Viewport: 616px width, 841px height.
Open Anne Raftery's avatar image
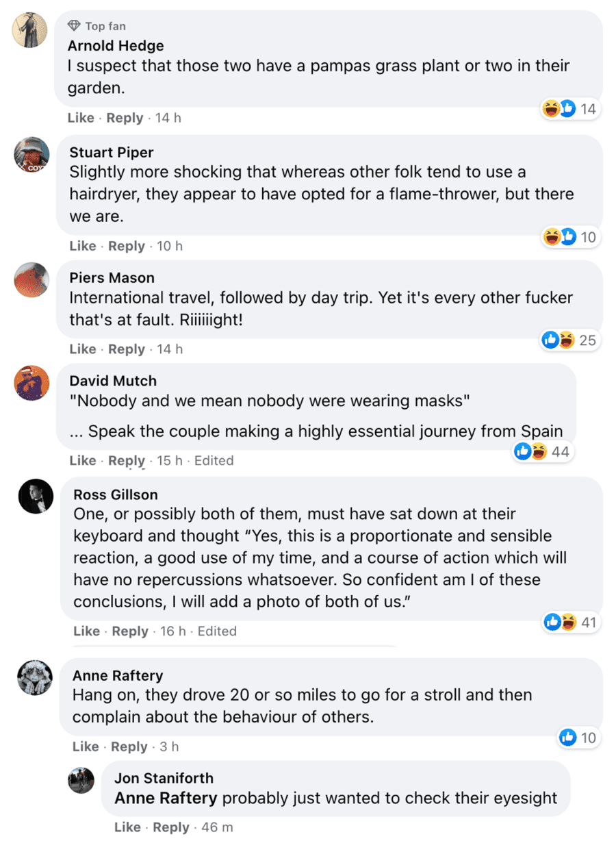36,677
